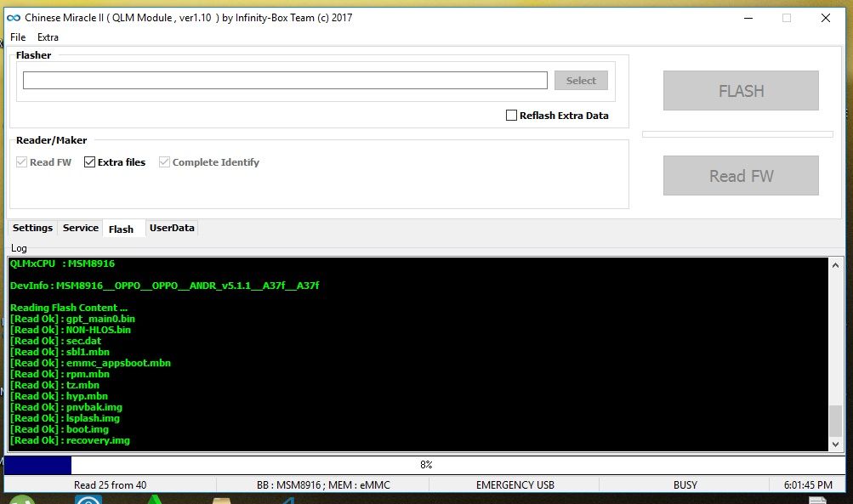The width and height of the screenshot is (853, 504).
Task: Click the 'sec.dat' log line
Action: click(55, 341)
